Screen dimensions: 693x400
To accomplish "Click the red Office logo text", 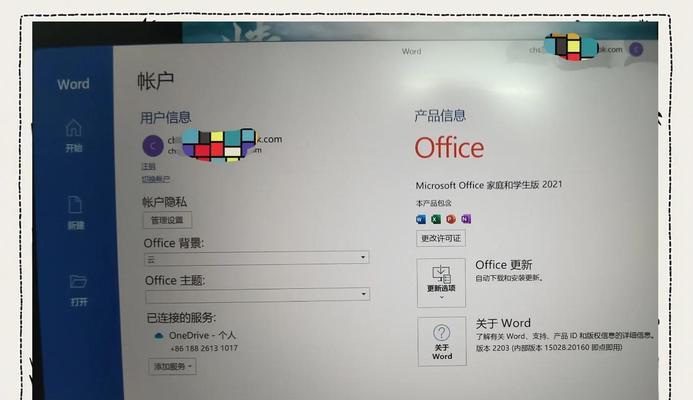I will point(449,148).
